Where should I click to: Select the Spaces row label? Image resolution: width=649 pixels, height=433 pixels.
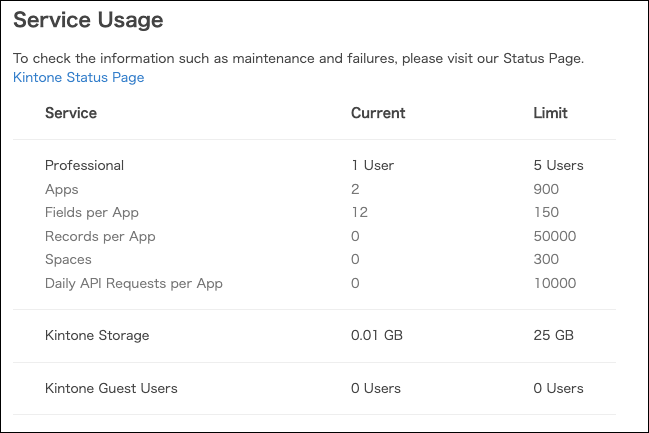(x=68, y=259)
